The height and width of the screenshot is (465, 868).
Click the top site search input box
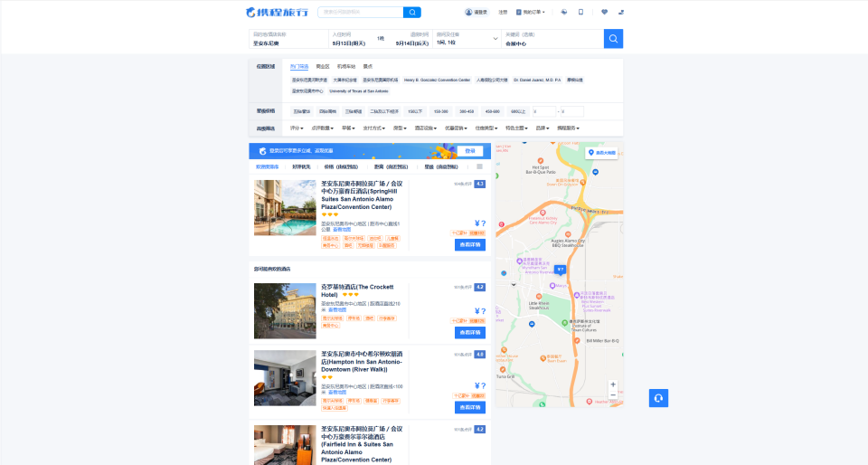[x=361, y=12]
